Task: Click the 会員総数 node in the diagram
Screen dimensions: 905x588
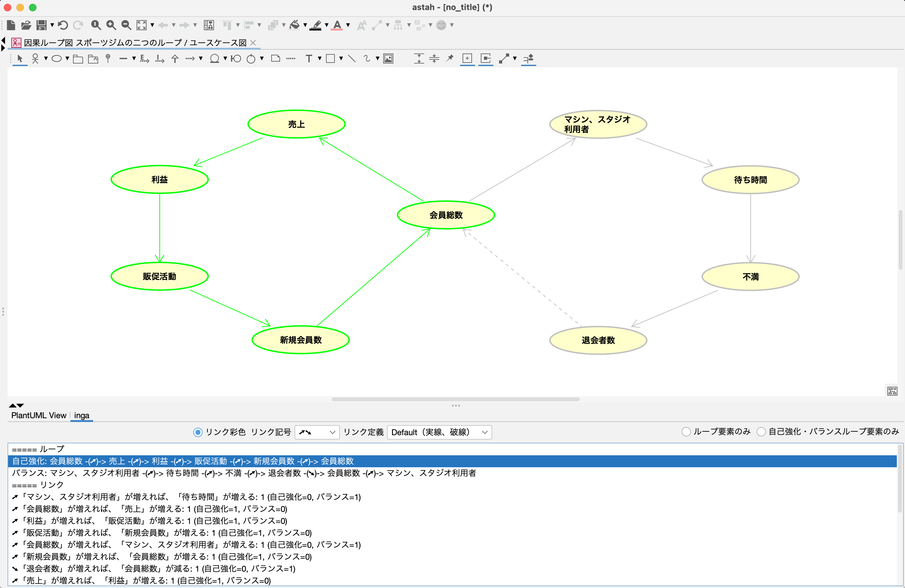Action: (x=446, y=215)
